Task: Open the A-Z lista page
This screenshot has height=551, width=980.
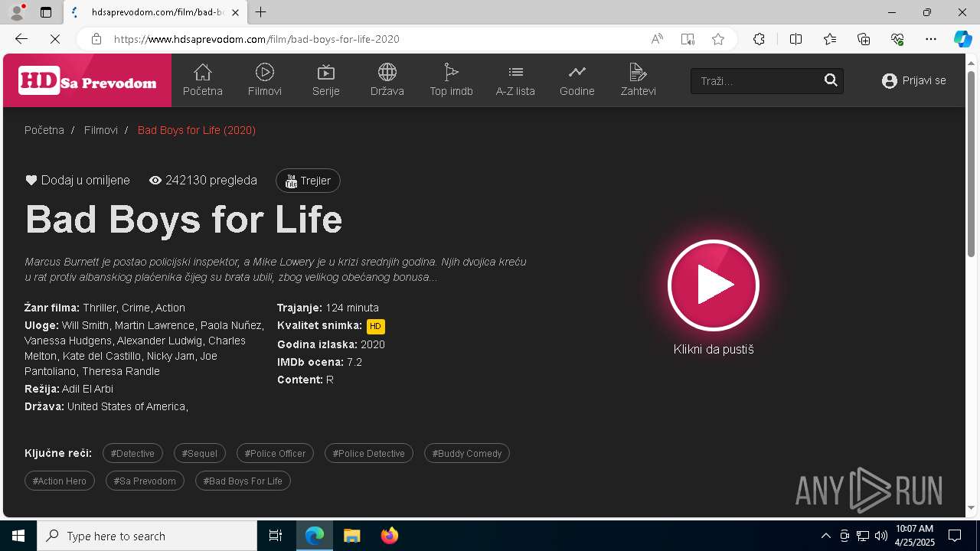Action: point(515,80)
